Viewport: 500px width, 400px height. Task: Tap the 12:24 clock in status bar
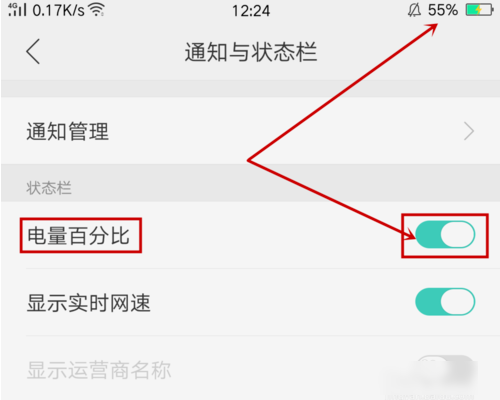(251, 11)
